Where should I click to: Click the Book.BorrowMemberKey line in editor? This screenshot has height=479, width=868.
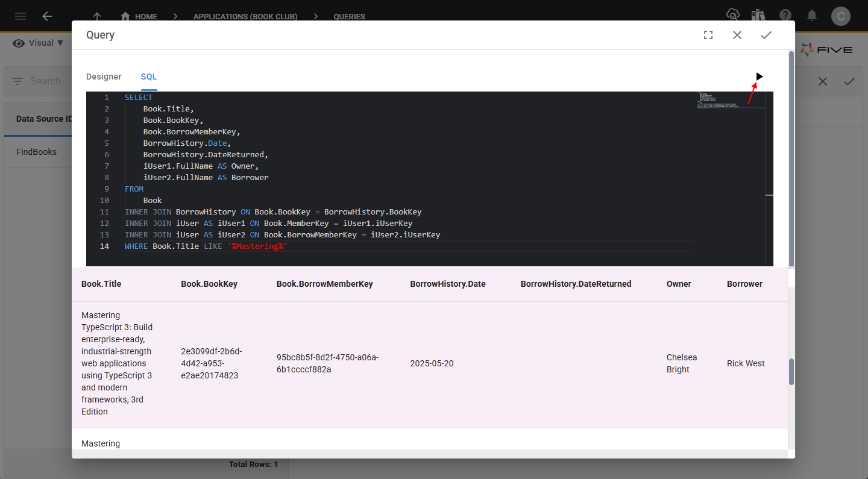click(x=192, y=132)
